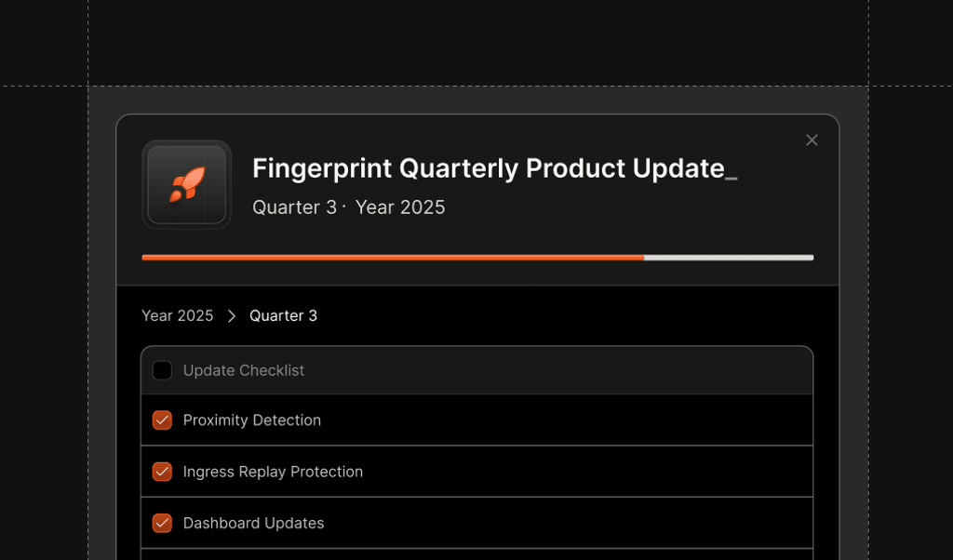Toggle the Update Checklist master checkbox

point(162,370)
